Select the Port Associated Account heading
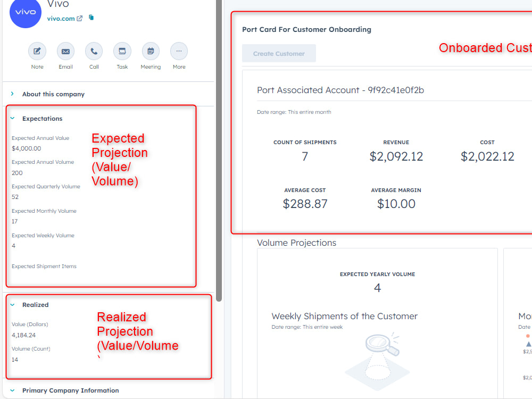The width and height of the screenshot is (532, 399). (340, 90)
